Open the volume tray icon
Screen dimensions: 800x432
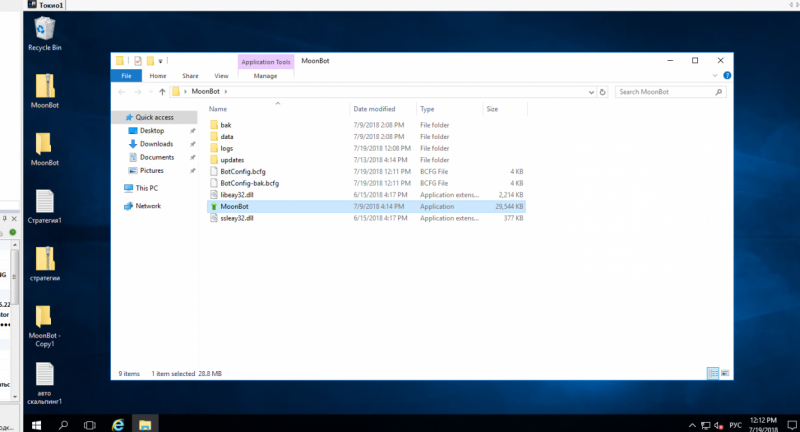point(718,425)
